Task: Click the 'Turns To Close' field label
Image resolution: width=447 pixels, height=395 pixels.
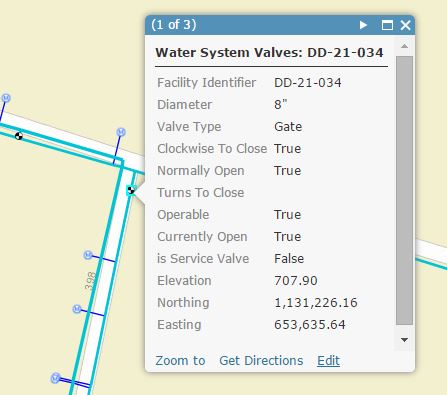Action: pyautogui.click(x=201, y=193)
